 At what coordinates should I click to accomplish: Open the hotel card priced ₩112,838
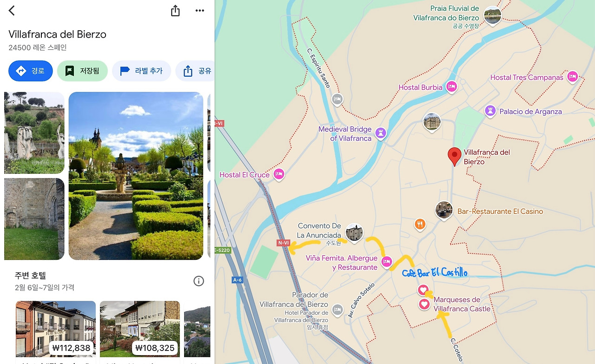(56, 332)
